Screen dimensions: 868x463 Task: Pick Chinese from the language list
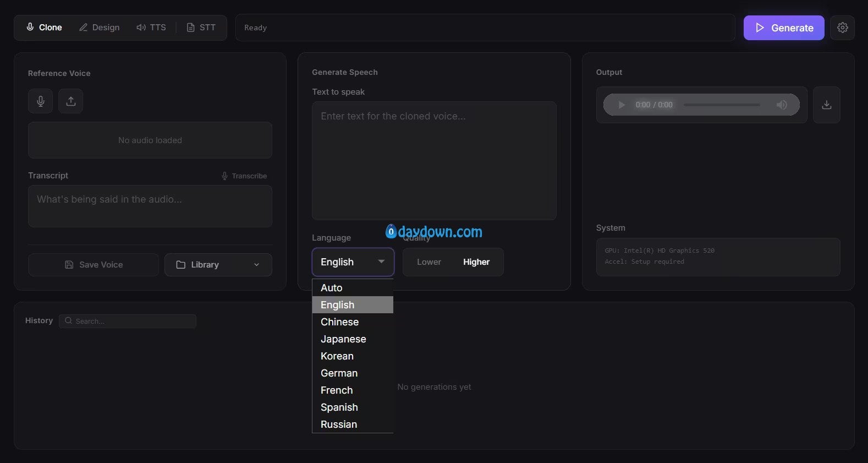point(353,322)
